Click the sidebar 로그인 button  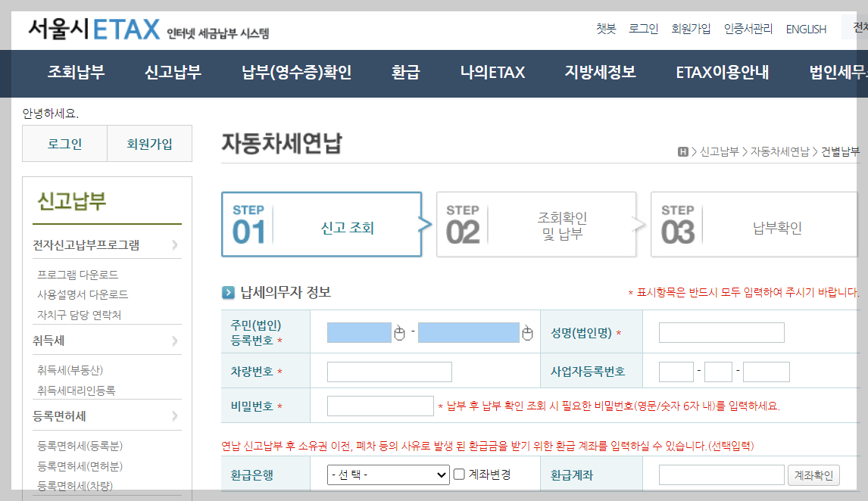click(64, 143)
